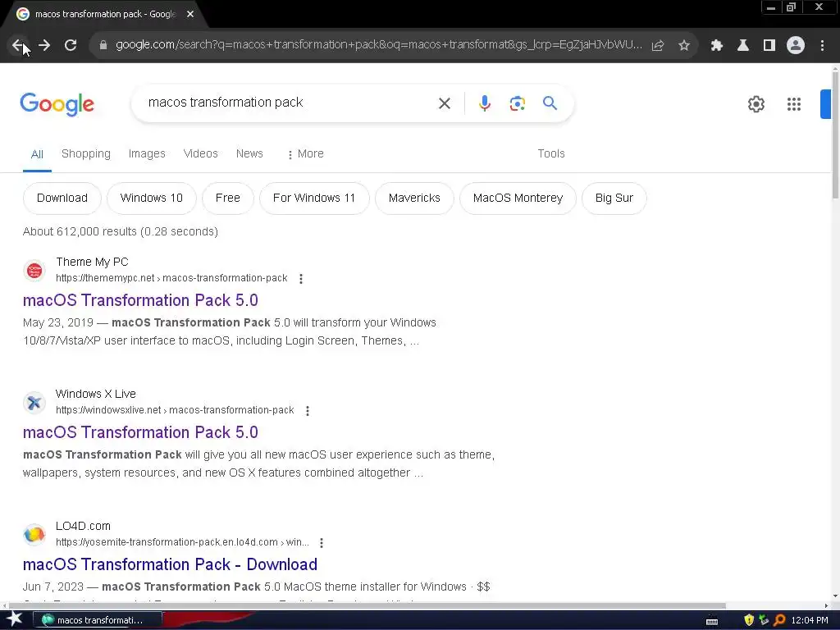
Task: Switch to the Images tab
Action: 147,153
